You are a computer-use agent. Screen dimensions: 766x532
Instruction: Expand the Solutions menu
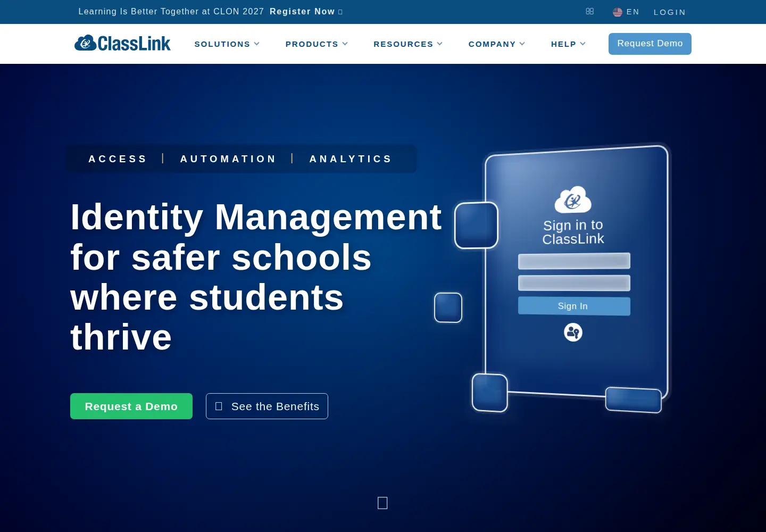point(227,44)
